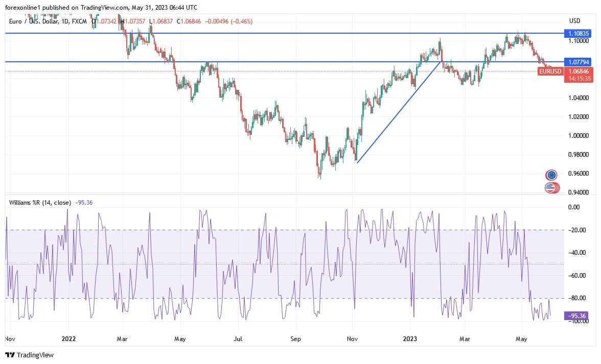The height and width of the screenshot is (364, 601).
Task: Click the EU flag icon on the chart
Action: pos(551,175)
